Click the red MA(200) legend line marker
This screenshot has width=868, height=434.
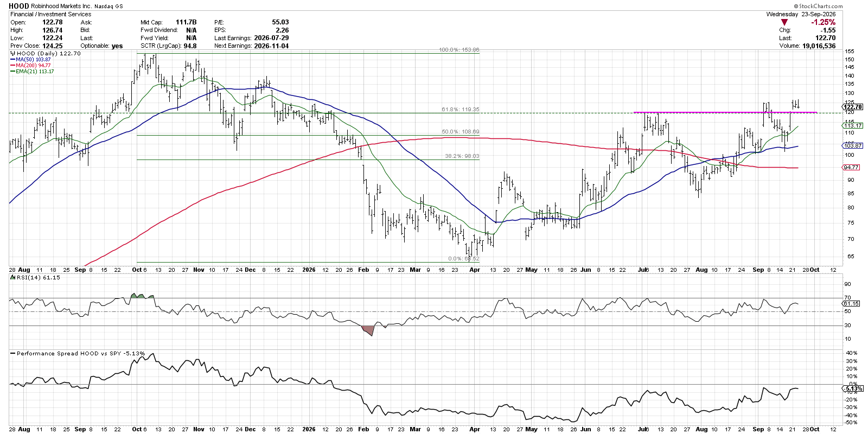click(x=12, y=66)
